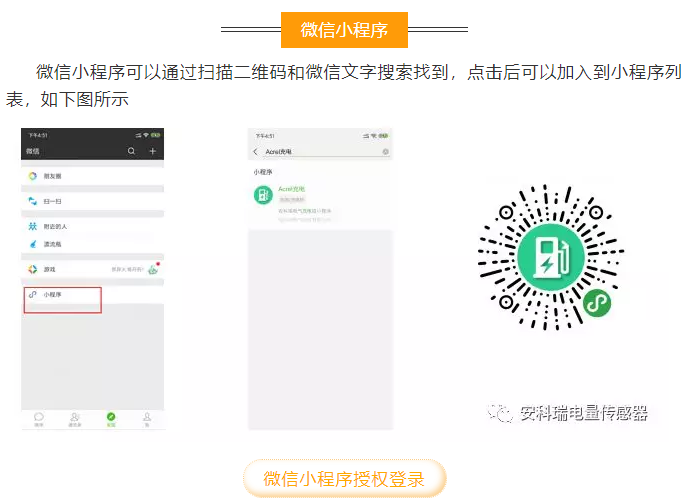The height and width of the screenshot is (503, 685).
Task: Open 扫一扫 scan icon entry
Action: pyautogui.click(x=32, y=201)
